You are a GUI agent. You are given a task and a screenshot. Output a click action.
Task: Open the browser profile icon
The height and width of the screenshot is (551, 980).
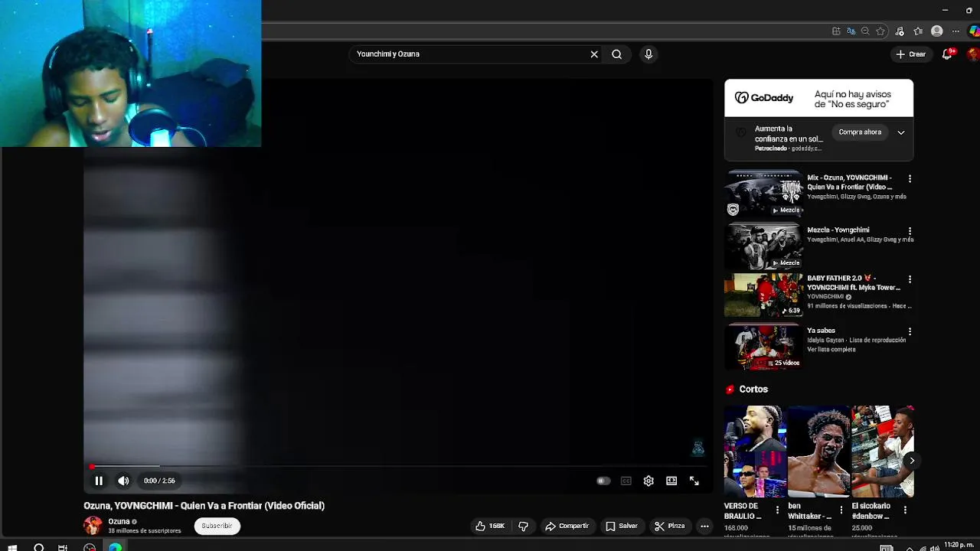pos(936,31)
